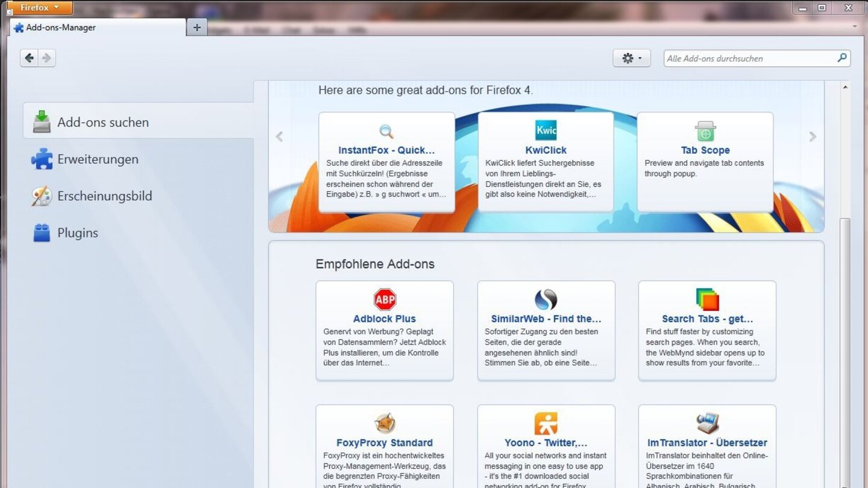The height and width of the screenshot is (488, 868).
Task: Select the Add-ons-Manager tab
Action: [98, 27]
